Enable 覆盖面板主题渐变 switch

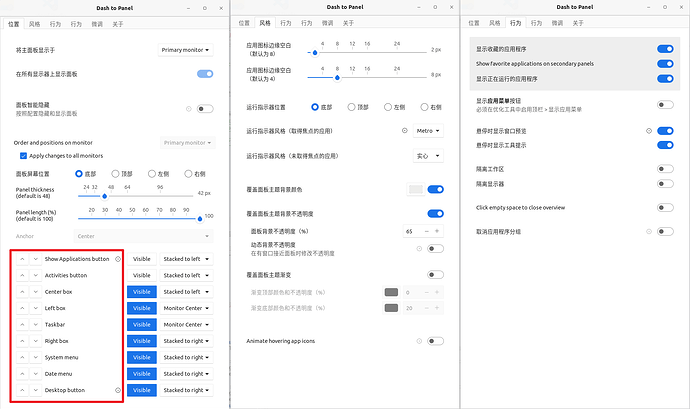[x=436, y=275]
